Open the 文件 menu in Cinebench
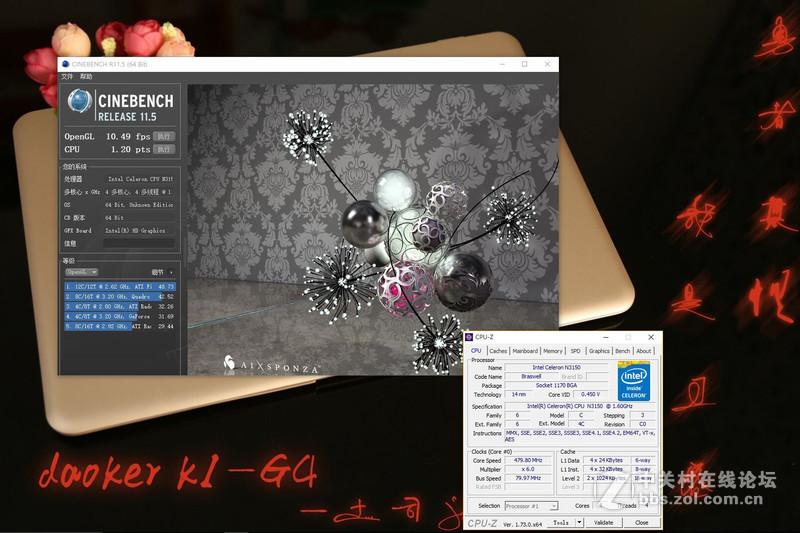The width and height of the screenshot is (800, 533). pos(67,76)
